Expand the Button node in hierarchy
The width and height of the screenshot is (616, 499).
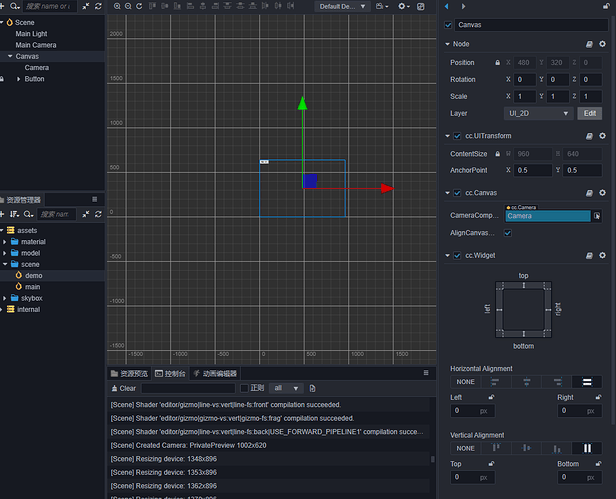17,79
